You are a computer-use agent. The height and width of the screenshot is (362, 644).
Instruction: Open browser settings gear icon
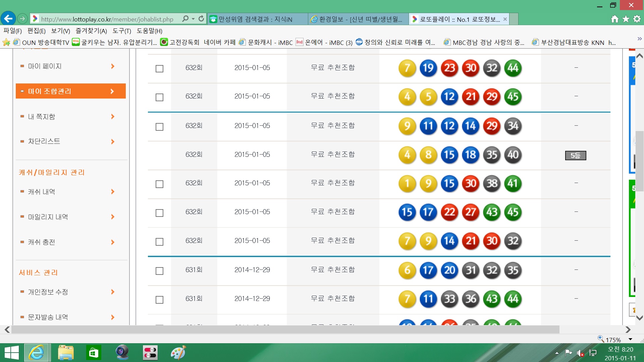coord(637,19)
